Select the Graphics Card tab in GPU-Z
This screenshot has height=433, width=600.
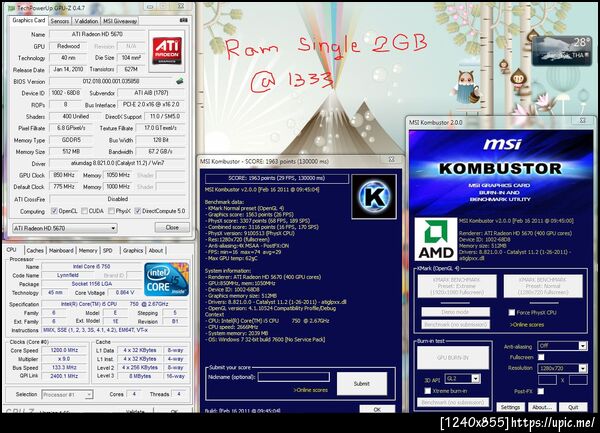click(x=29, y=20)
